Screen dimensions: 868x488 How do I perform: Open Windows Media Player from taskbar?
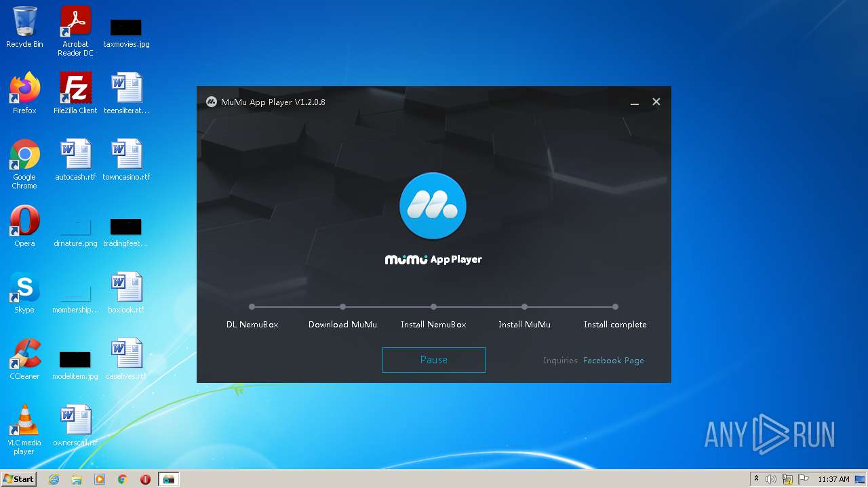pyautogui.click(x=100, y=479)
